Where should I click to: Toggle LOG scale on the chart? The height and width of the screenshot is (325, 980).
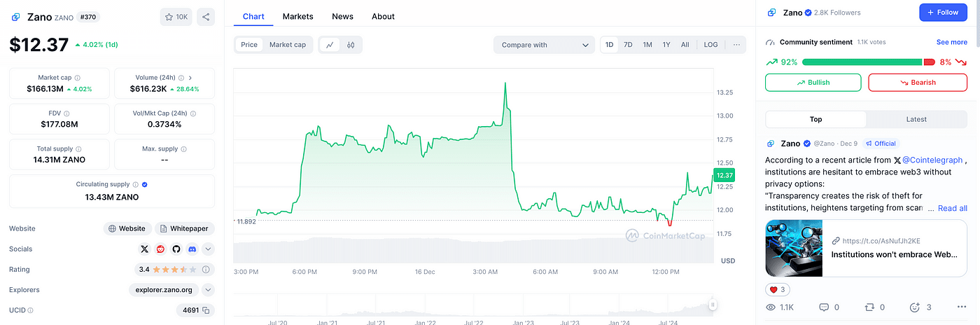click(710, 45)
